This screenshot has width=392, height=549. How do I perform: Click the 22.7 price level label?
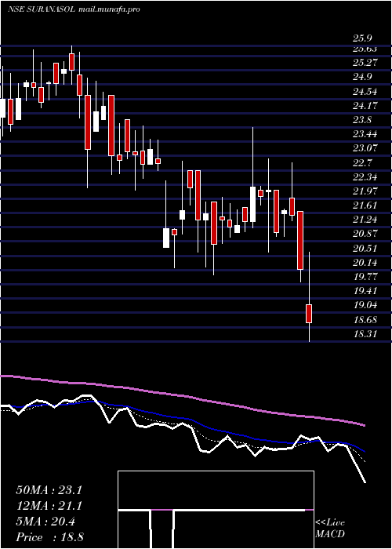coord(362,163)
